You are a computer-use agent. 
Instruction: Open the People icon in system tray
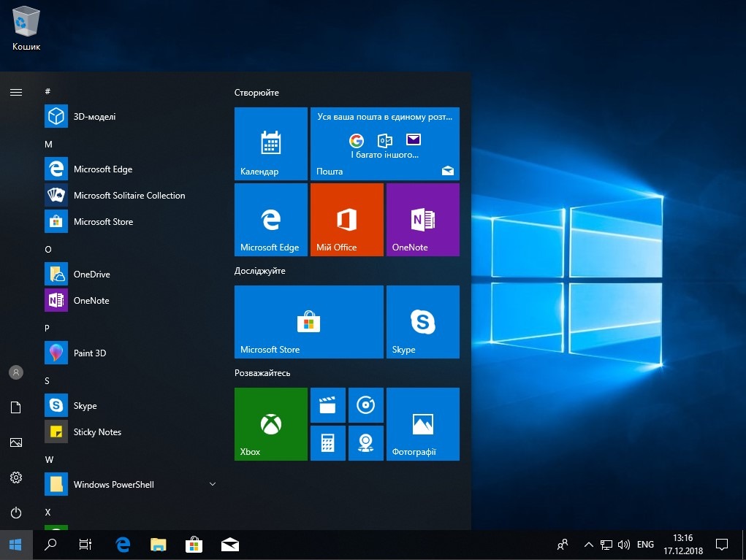click(563, 545)
